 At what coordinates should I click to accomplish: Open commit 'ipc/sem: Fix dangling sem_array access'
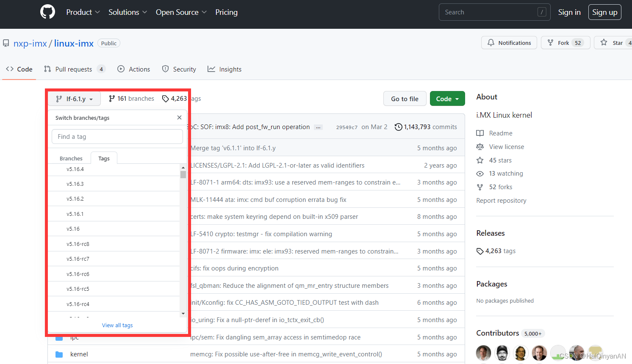pyautogui.click(x=275, y=337)
